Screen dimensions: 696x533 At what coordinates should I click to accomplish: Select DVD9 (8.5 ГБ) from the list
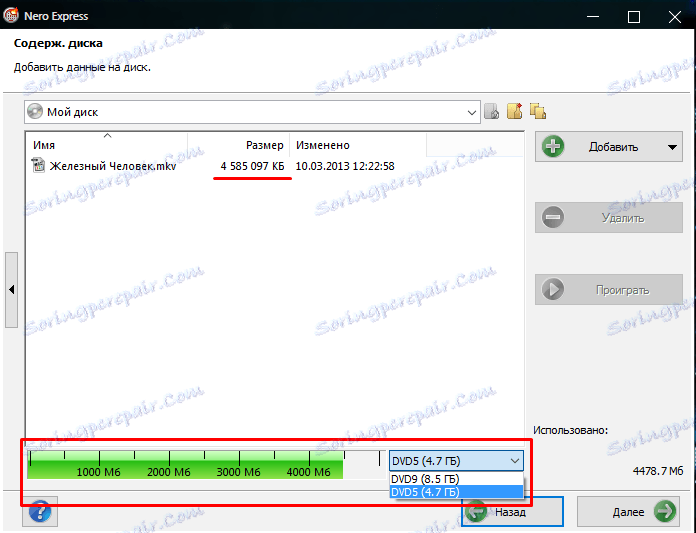point(456,479)
